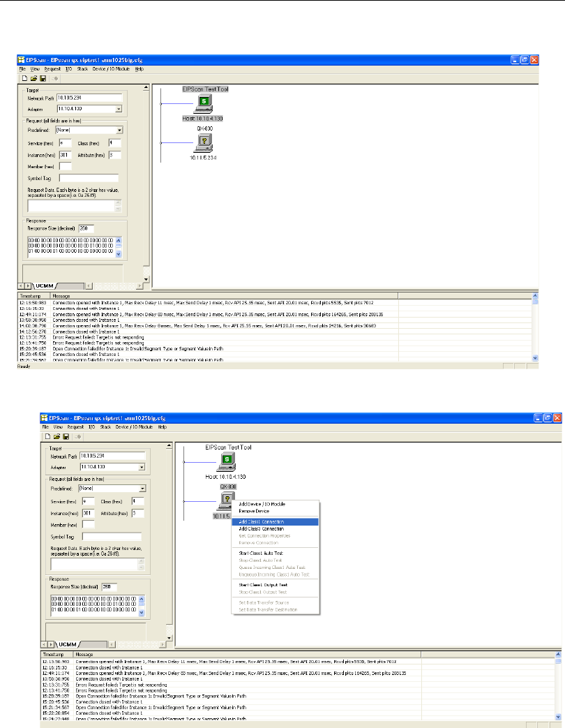Choose Remove Device from the context menu
Viewport: 565px width, 728px height.
[x=255, y=512]
